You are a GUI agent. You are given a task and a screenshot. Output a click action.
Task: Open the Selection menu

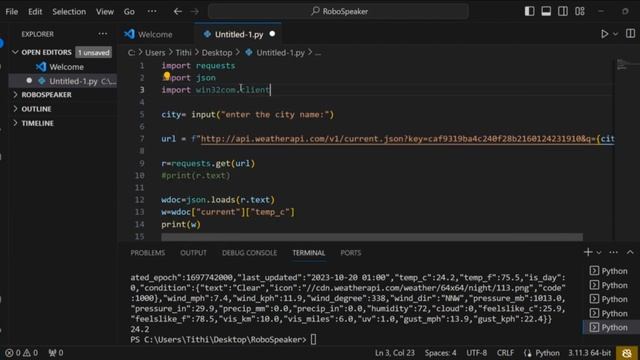pos(69,11)
